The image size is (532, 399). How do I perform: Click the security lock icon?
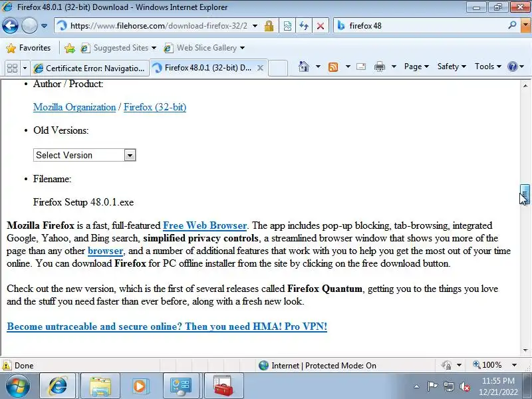point(269,26)
